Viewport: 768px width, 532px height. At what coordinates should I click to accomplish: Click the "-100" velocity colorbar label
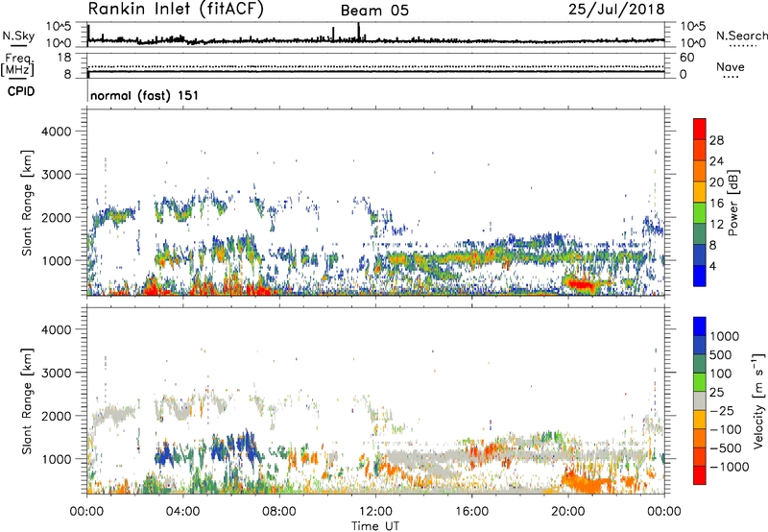tap(726, 429)
